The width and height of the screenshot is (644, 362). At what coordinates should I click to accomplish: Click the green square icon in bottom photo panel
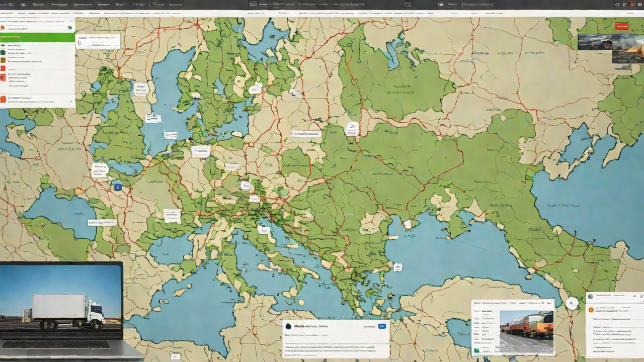pos(476,350)
